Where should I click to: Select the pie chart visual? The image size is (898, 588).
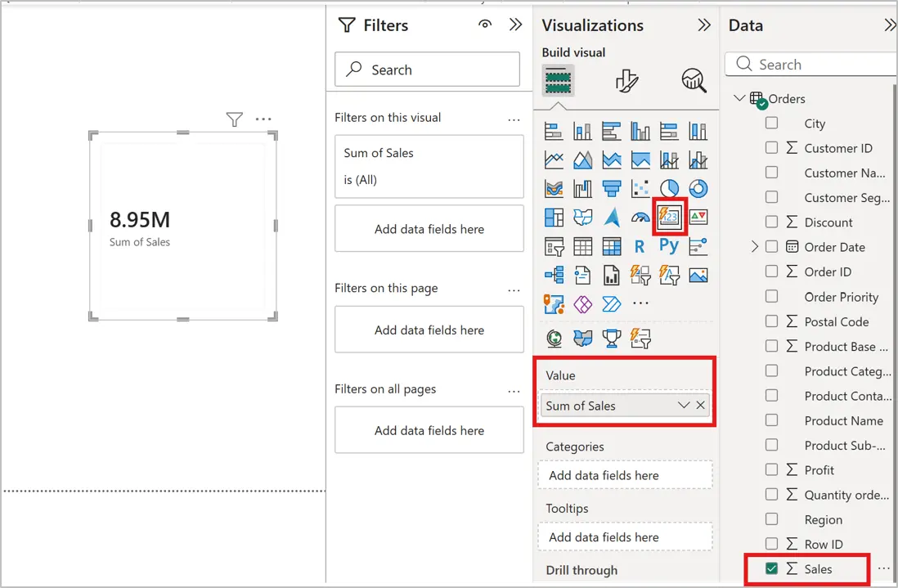coord(670,188)
